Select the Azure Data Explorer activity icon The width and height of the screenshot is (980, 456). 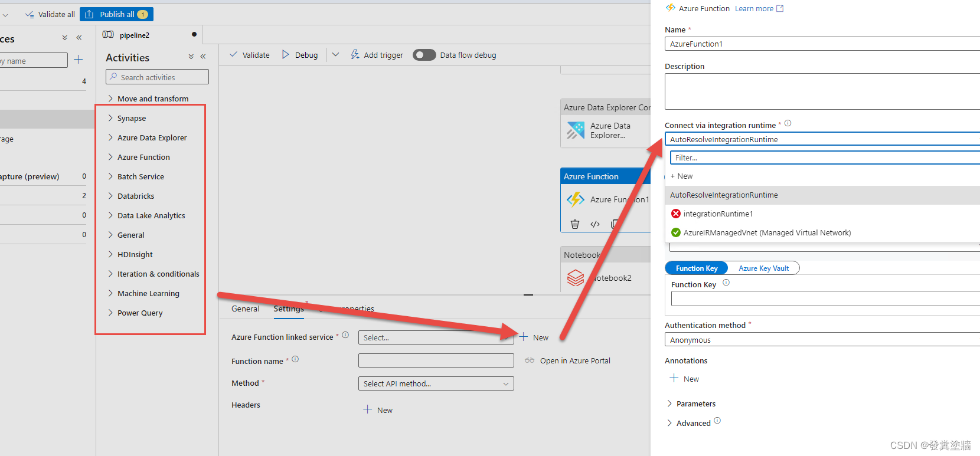click(576, 130)
